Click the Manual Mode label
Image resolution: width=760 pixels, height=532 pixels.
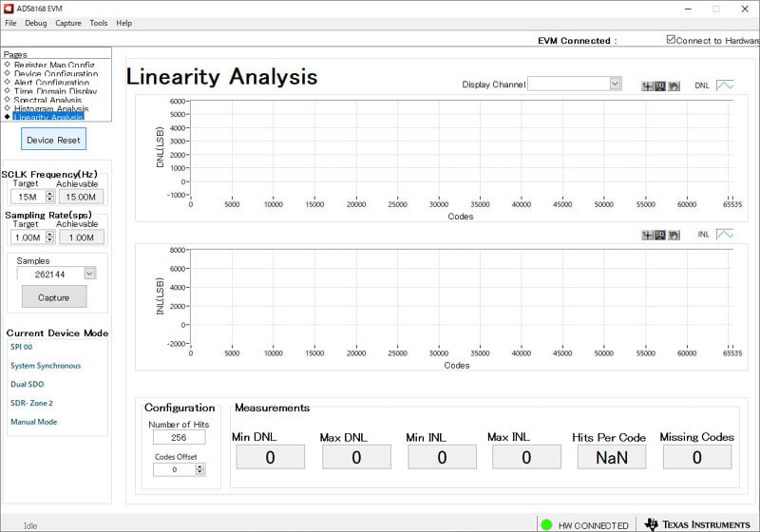pos(33,422)
